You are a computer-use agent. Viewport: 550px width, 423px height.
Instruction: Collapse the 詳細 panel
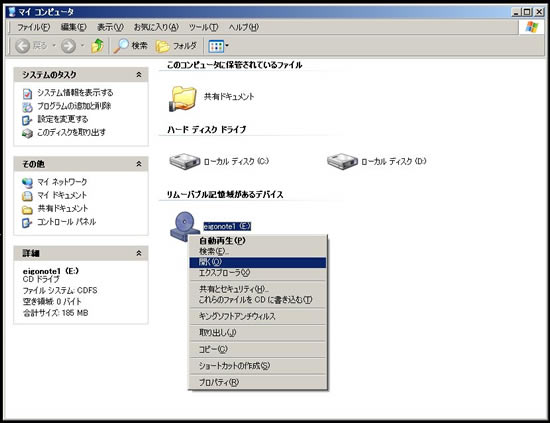point(139,253)
